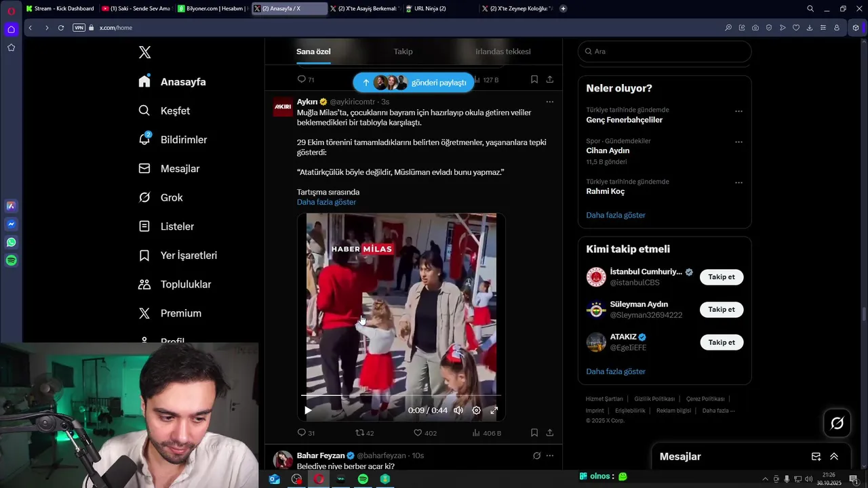Mute the video volume

(x=458, y=410)
